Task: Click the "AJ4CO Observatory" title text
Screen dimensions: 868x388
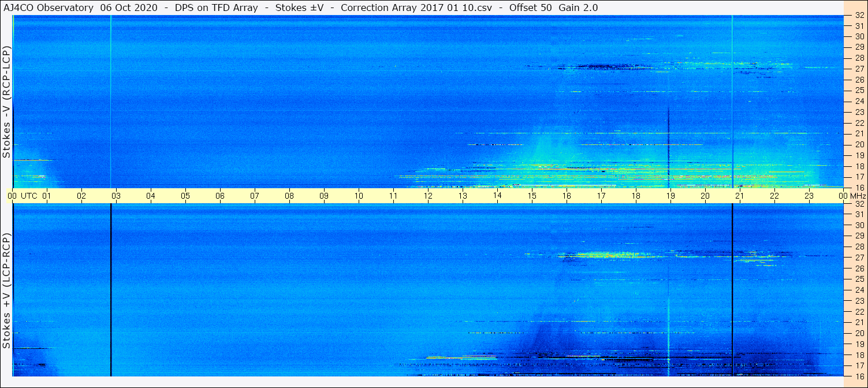Action: (x=49, y=8)
